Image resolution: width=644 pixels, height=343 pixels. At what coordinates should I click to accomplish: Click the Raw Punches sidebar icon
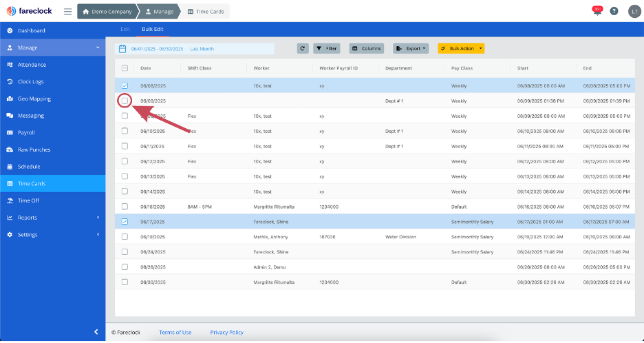click(x=10, y=149)
